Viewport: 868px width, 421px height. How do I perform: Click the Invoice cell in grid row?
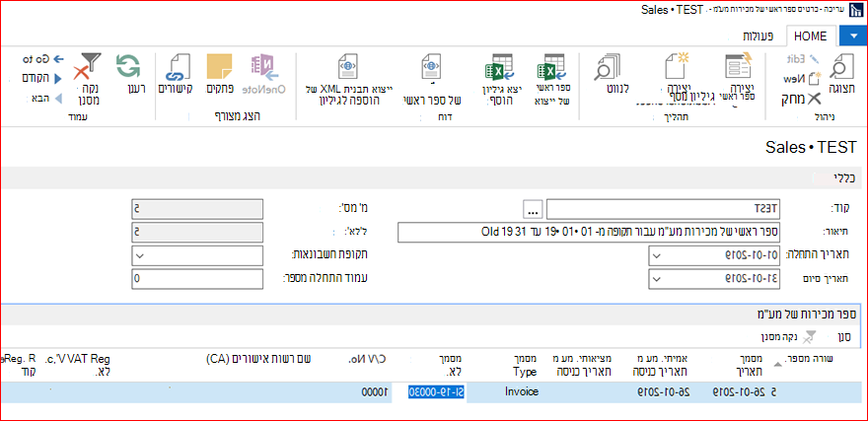click(x=522, y=392)
